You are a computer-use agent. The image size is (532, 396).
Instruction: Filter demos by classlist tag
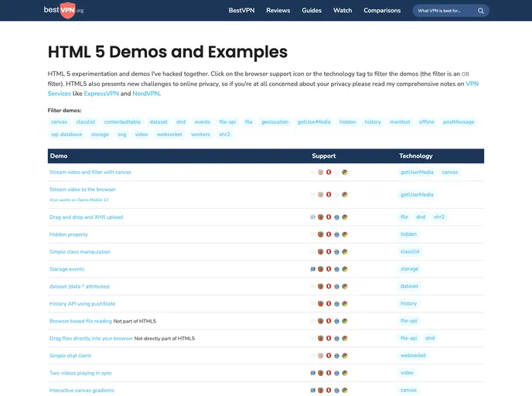86,122
